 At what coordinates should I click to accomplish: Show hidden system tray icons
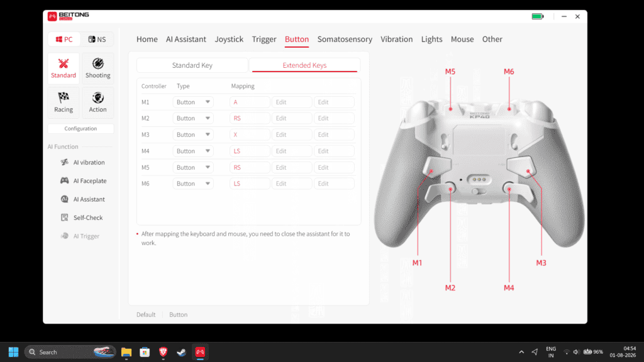tap(521, 352)
